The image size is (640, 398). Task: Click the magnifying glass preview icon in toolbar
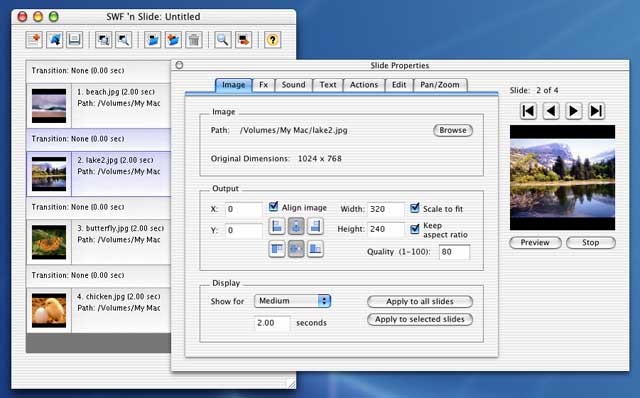pos(223,40)
